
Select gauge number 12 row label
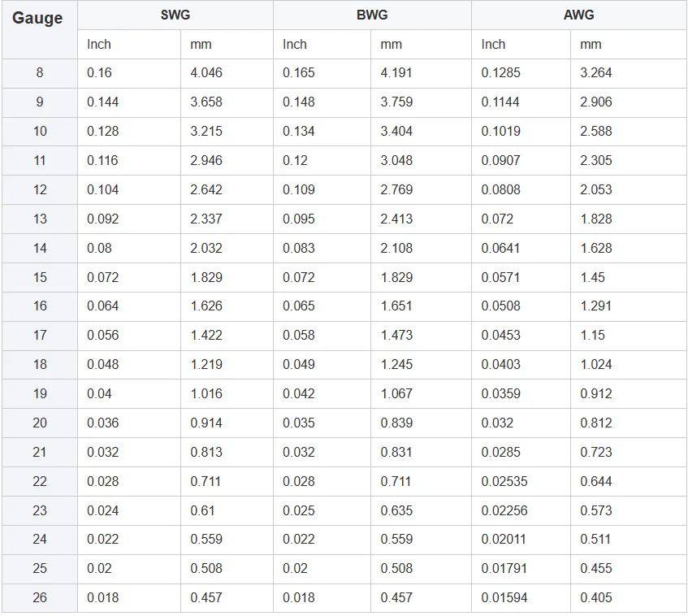pyautogui.click(x=40, y=189)
